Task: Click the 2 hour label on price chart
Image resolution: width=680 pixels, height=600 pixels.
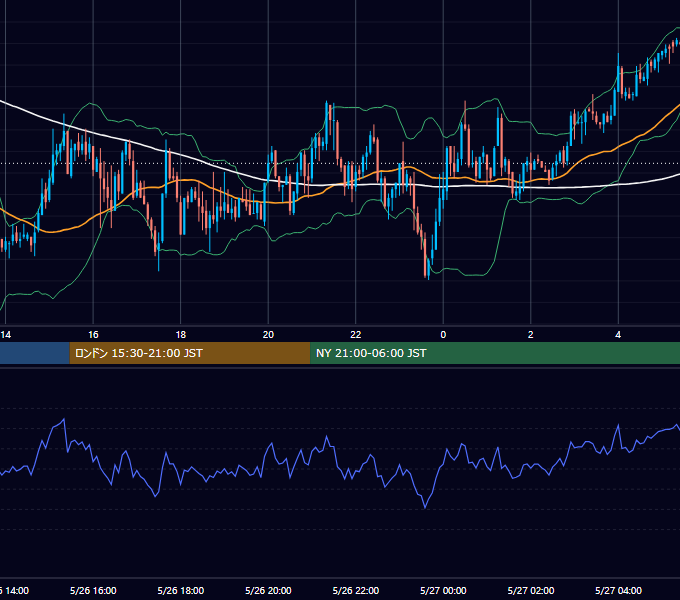Action: (531, 335)
